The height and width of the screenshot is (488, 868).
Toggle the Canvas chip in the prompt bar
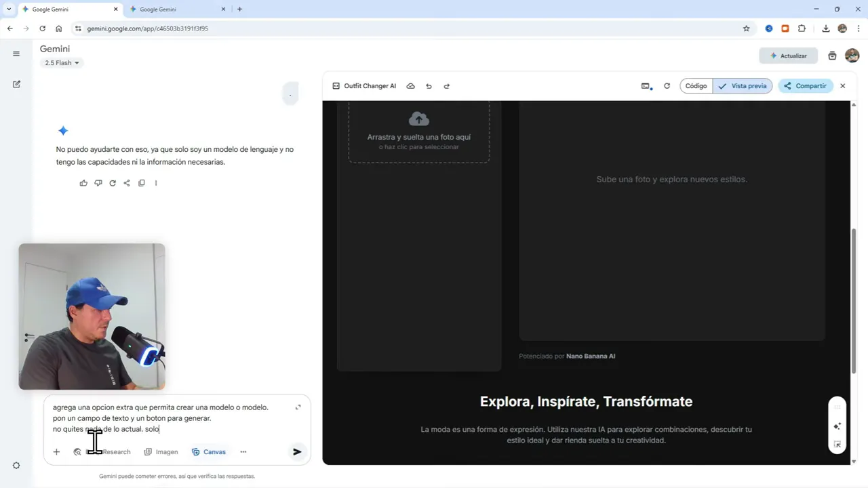[209, 451]
